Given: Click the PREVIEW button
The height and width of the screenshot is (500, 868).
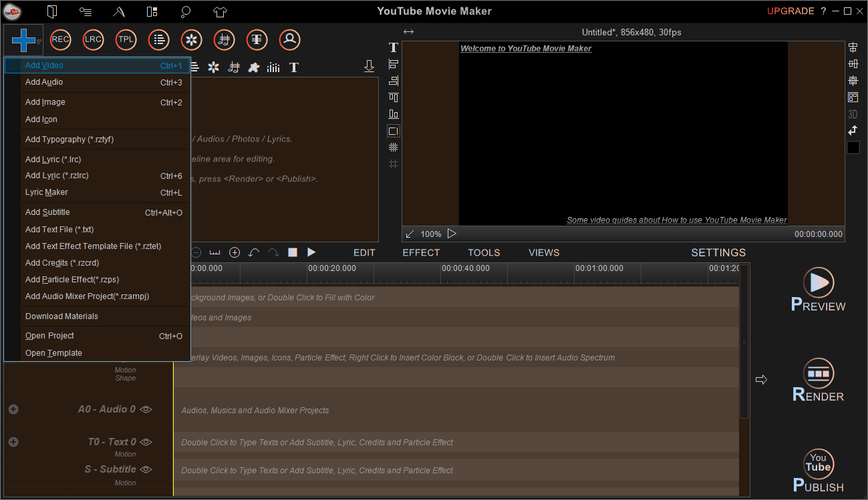Looking at the screenshot, I should 818,289.
